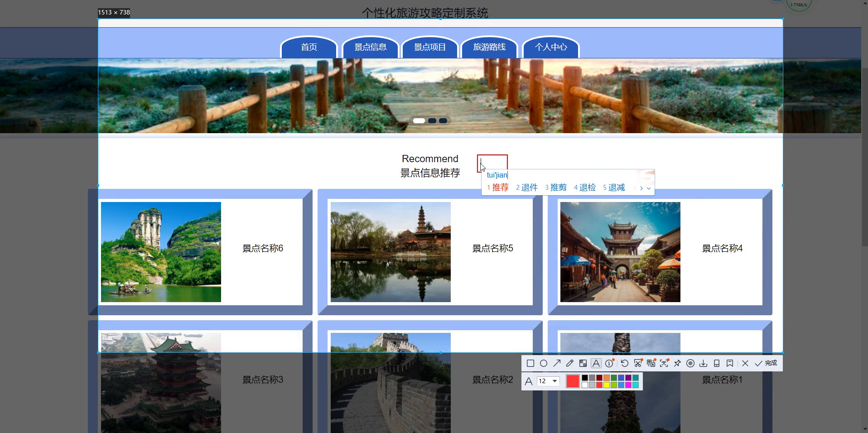Pin the screenshot to screen
This screenshot has width=868, height=433.
tap(677, 363)
